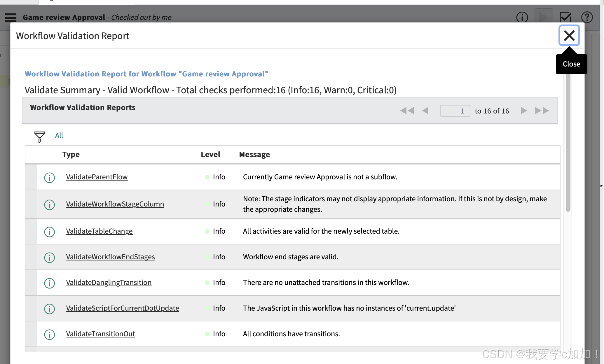Click info icon beside ValidateTransitionOut
The height and width of the screenshot is (364, 604).
pos(49,334)
